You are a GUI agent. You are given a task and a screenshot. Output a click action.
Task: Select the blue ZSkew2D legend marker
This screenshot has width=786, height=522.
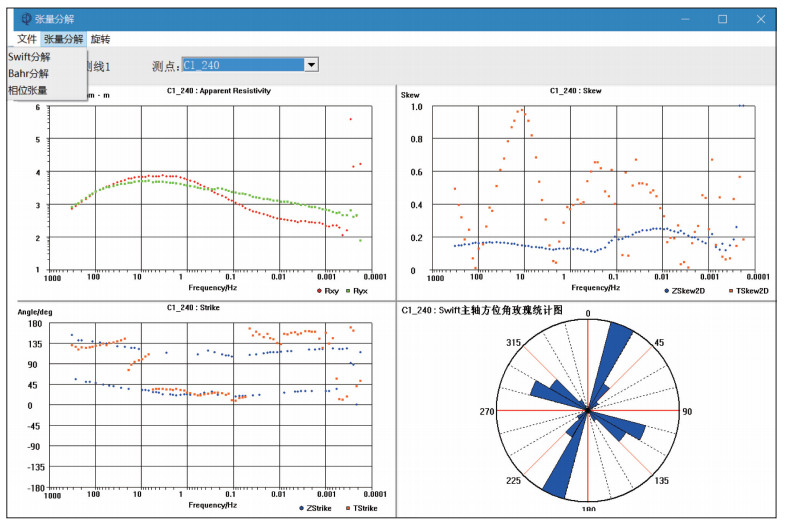pyautogui.click(x=667, y=290)
